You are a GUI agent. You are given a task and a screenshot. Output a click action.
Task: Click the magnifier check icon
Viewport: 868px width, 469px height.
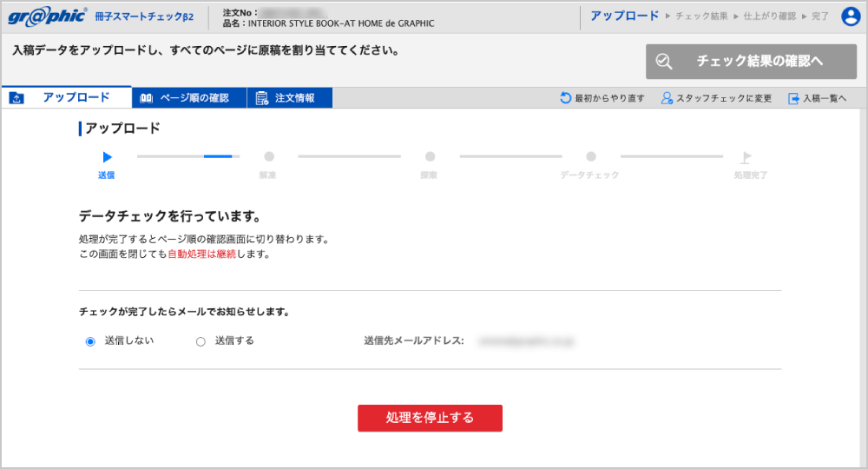(665, 61)
